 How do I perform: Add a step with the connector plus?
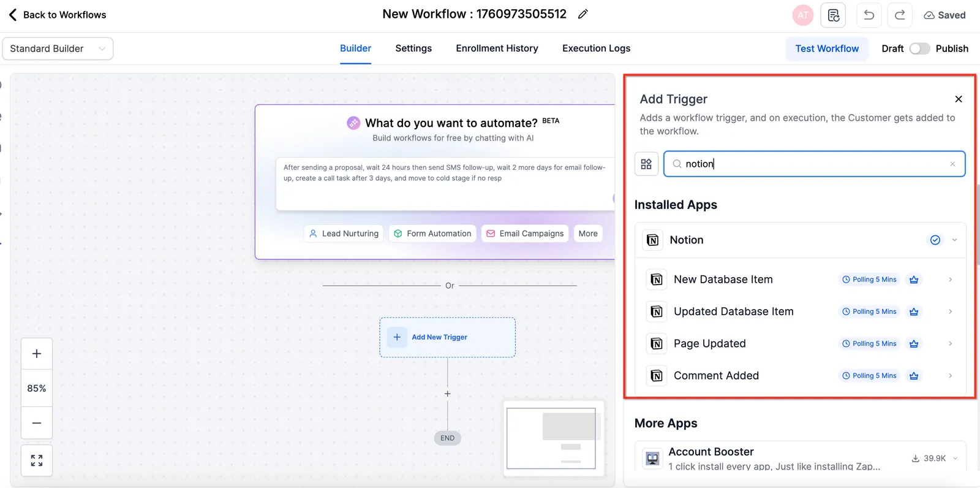(448, 394)
